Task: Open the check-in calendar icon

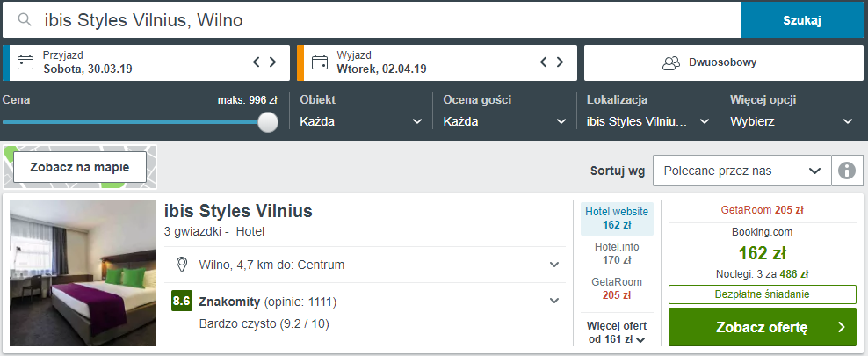Action: coord(25,62)
